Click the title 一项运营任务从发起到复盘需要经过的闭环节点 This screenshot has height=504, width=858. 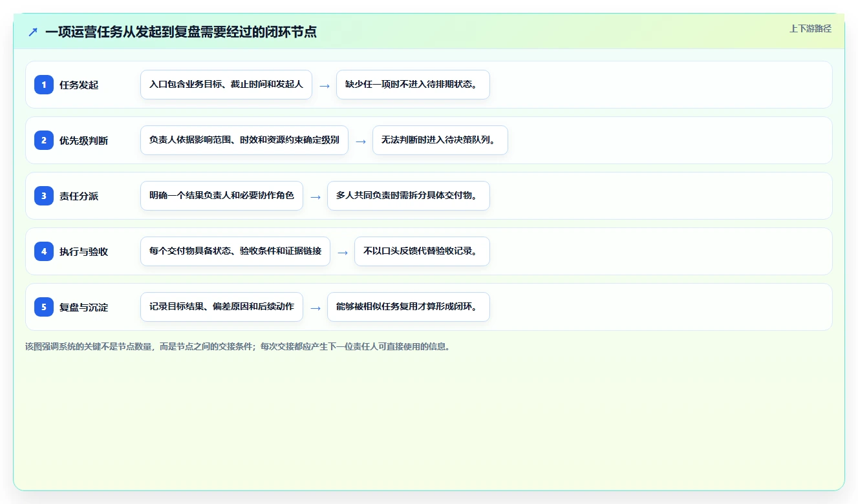(181, 32)
